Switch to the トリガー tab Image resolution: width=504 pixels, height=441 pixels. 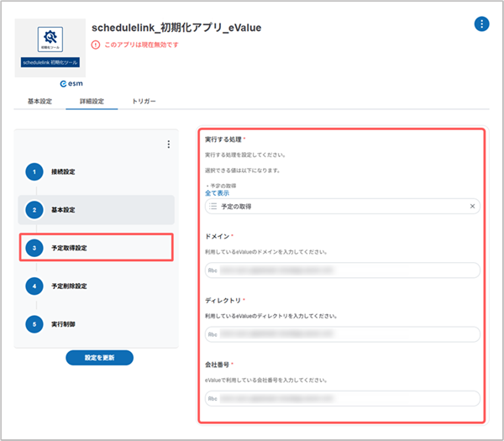[144, 102]
